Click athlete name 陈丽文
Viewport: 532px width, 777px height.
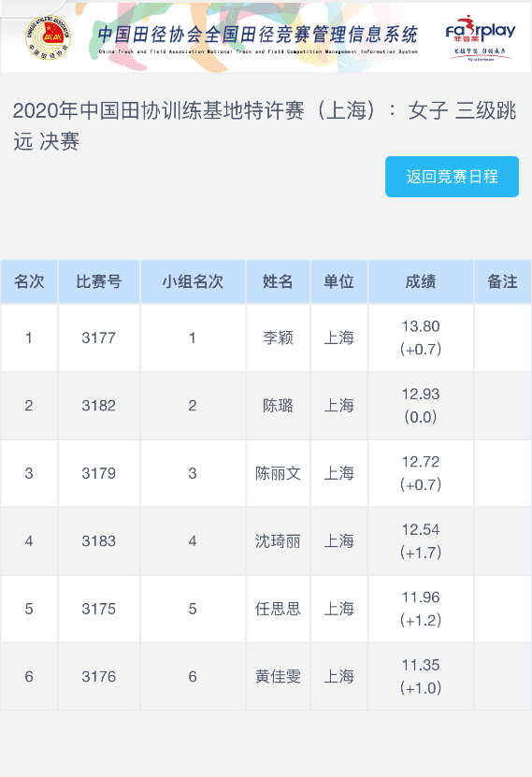[x=278, y=473]
